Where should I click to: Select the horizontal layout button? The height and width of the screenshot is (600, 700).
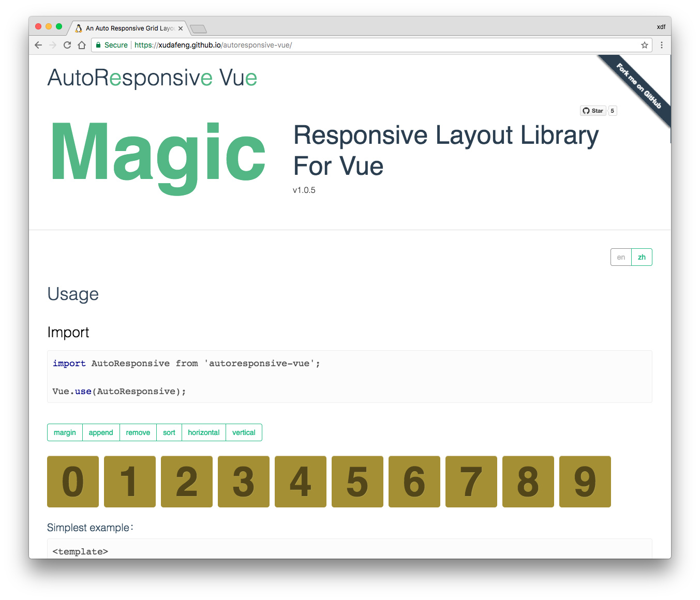click(204, 432)
